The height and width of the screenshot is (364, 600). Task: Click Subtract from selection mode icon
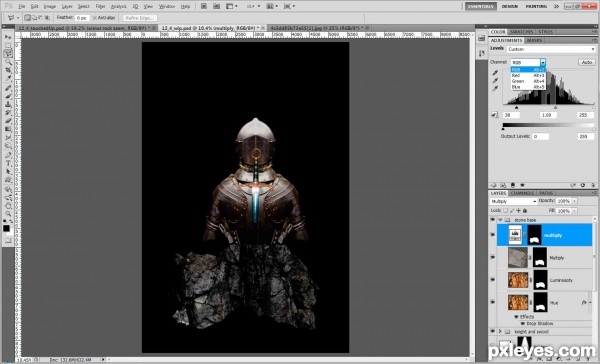click(x=41, y=18)
